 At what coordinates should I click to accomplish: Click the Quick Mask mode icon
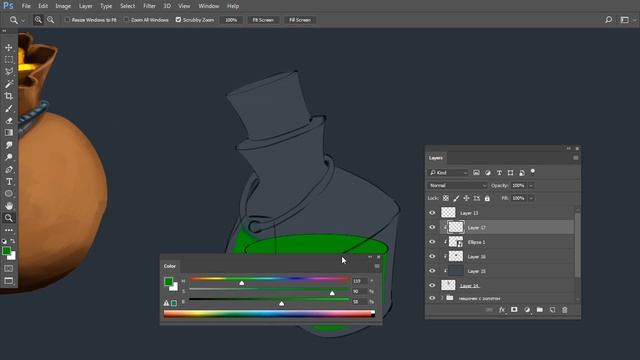click(x=9, y=269)
